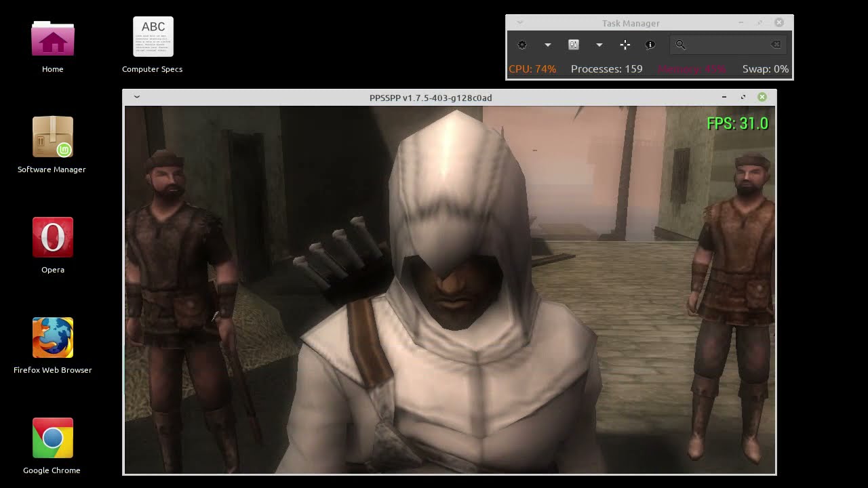This screenshot has height=488, width=868.
Task: Focus the Task Manager search field
Action: coord(728,45)
